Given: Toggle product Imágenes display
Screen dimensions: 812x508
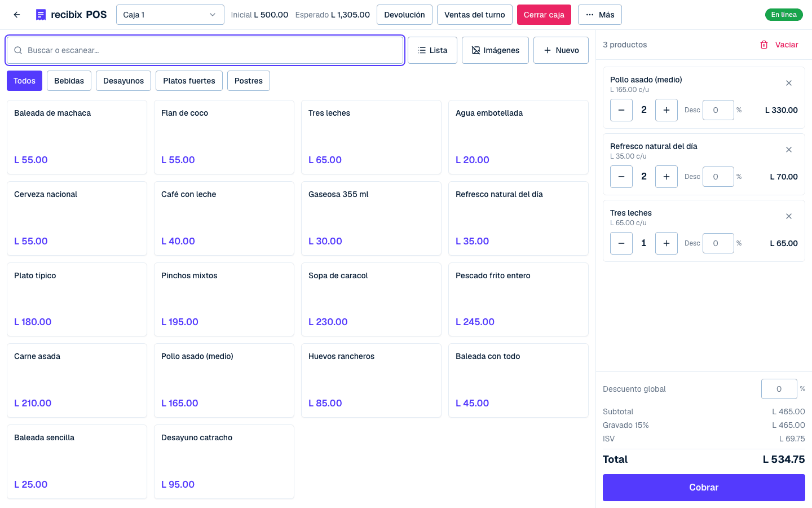Looking at the screenshot, I should tap(495, 50).
